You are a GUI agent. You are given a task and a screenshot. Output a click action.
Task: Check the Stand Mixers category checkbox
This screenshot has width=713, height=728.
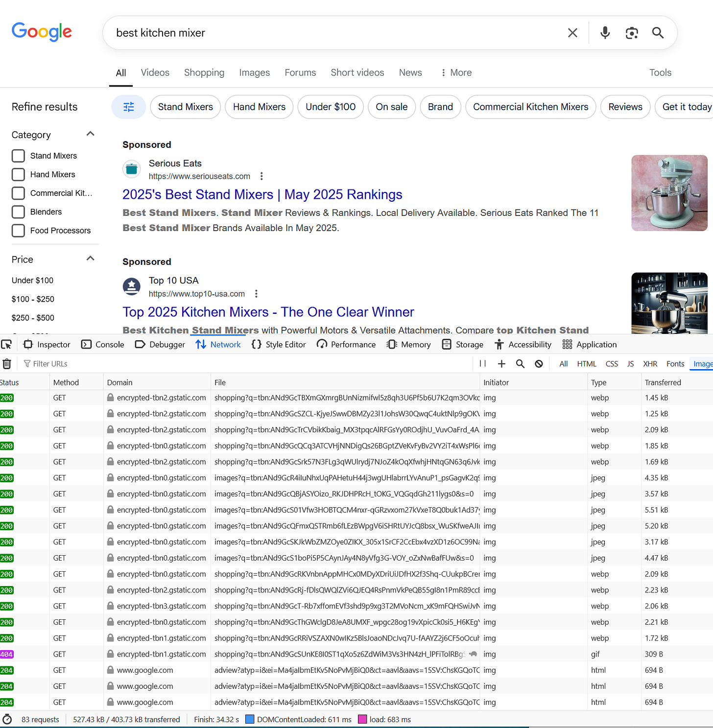[18, 156]
